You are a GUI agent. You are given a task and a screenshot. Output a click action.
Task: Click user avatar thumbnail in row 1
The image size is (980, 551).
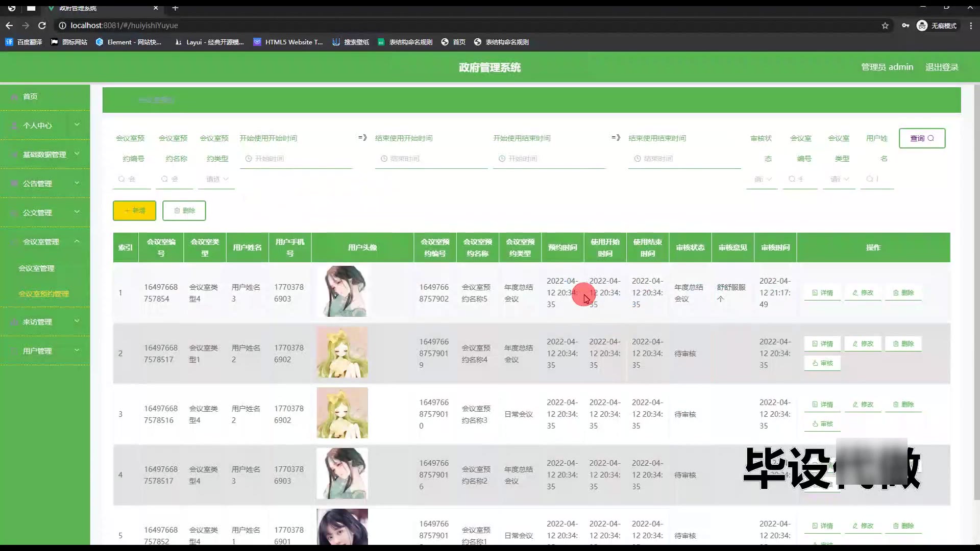point(342,291)
